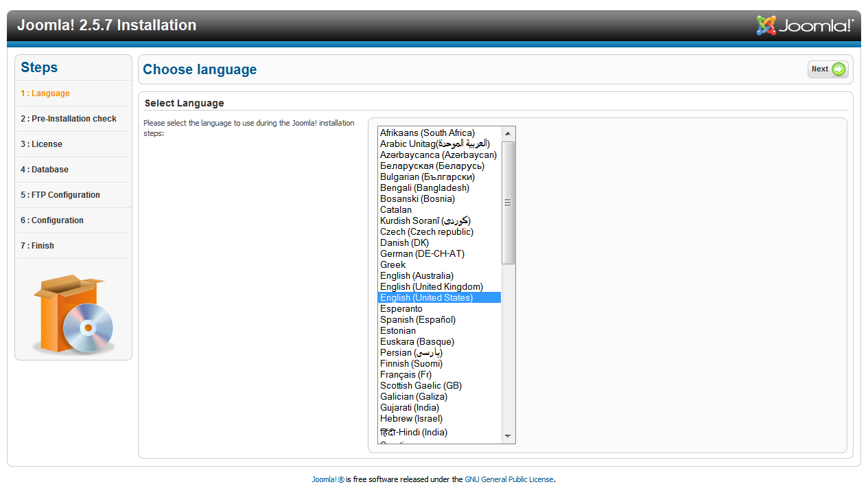
Task: Select Czech (Czech republic) language
Action: pos(439,232)
